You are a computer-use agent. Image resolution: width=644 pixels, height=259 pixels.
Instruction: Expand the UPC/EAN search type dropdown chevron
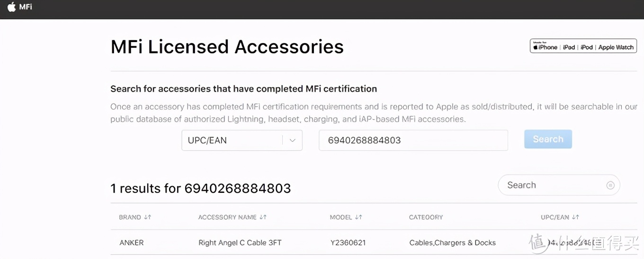292,140
